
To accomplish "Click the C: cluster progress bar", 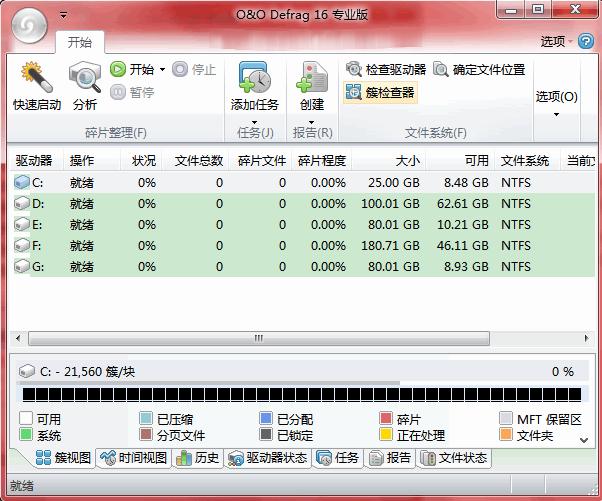I will [209, 383].
